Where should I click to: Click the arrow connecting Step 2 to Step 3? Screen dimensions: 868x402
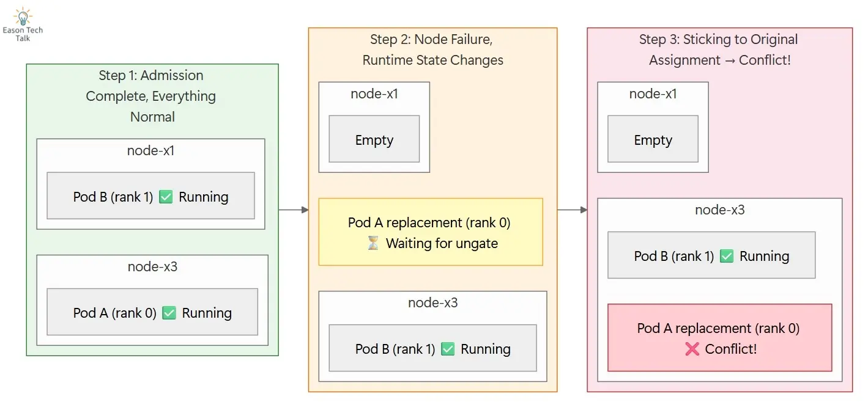[572, 210]
